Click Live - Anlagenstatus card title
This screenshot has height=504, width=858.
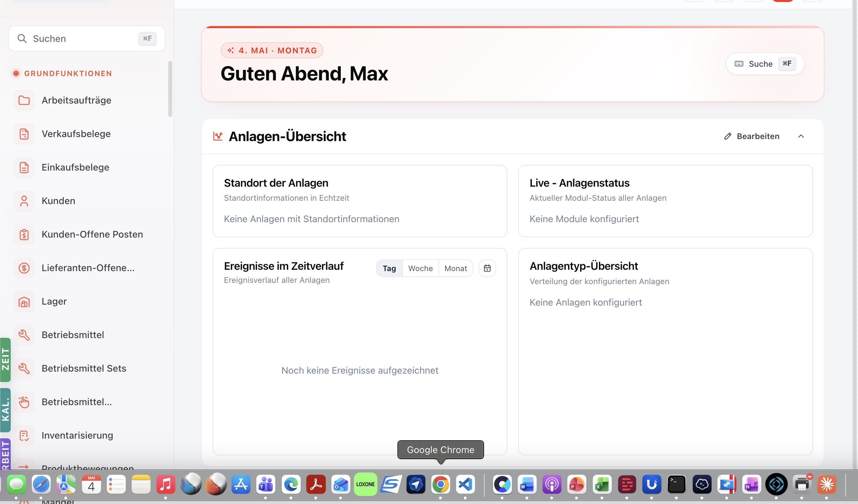point(579,183)
